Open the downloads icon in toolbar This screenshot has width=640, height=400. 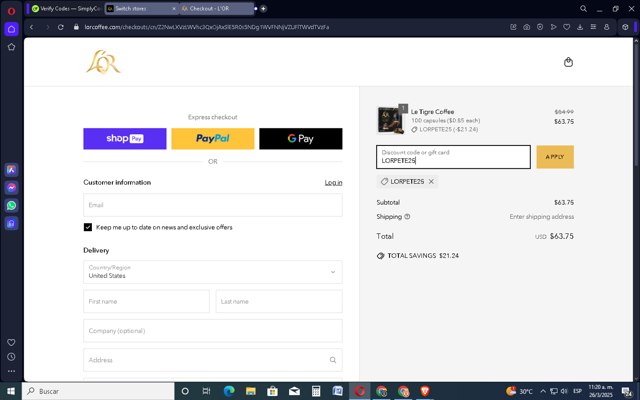coord(580,27)
